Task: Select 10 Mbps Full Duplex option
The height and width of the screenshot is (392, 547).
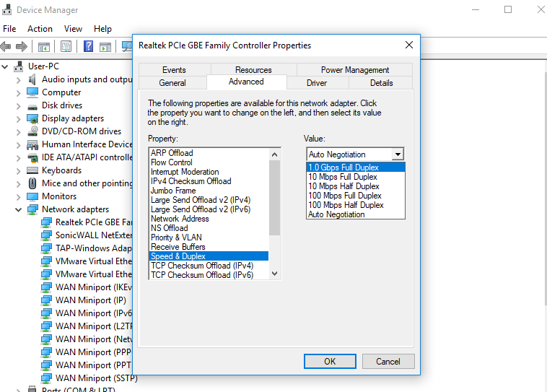Action: pos(356,177)
